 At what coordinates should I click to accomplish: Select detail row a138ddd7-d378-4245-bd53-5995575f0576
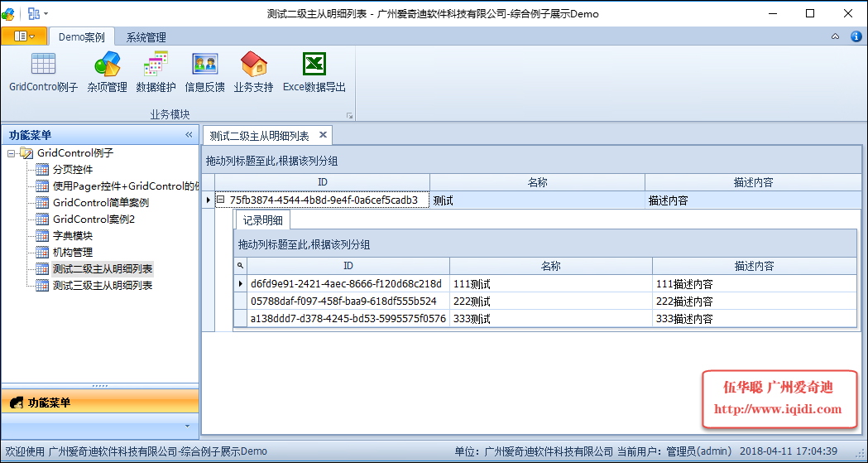tap(348, 318)
